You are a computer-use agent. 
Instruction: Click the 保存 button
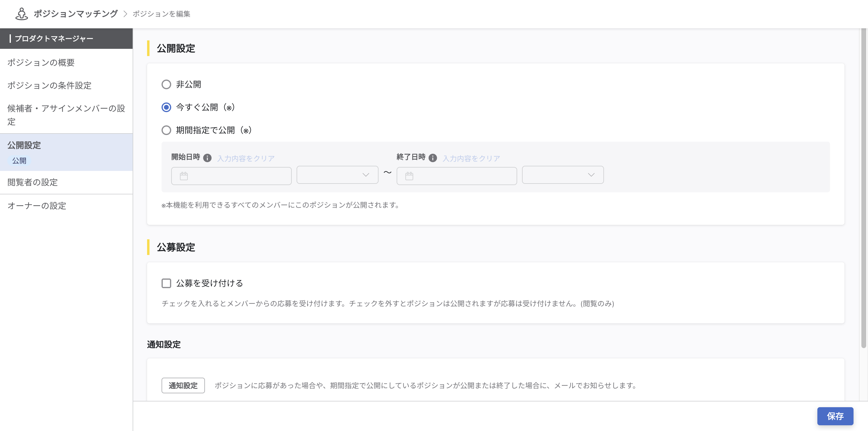pos(835,416)
